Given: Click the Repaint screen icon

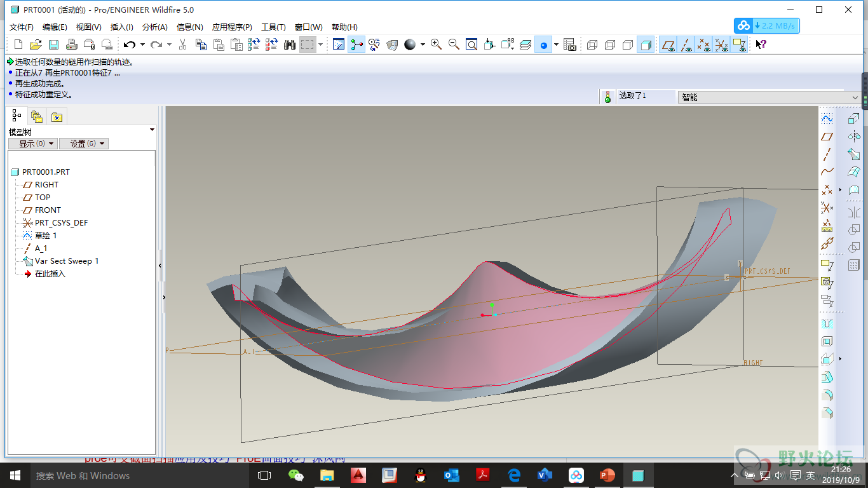Looking at the screenshot, I should [x=339, y=44].
